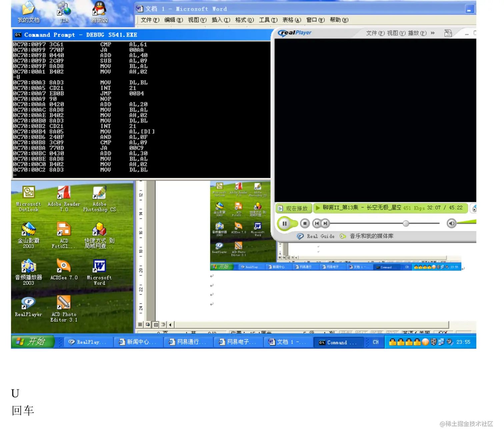Open Word 插入(I) menu

tap(221, 20)
